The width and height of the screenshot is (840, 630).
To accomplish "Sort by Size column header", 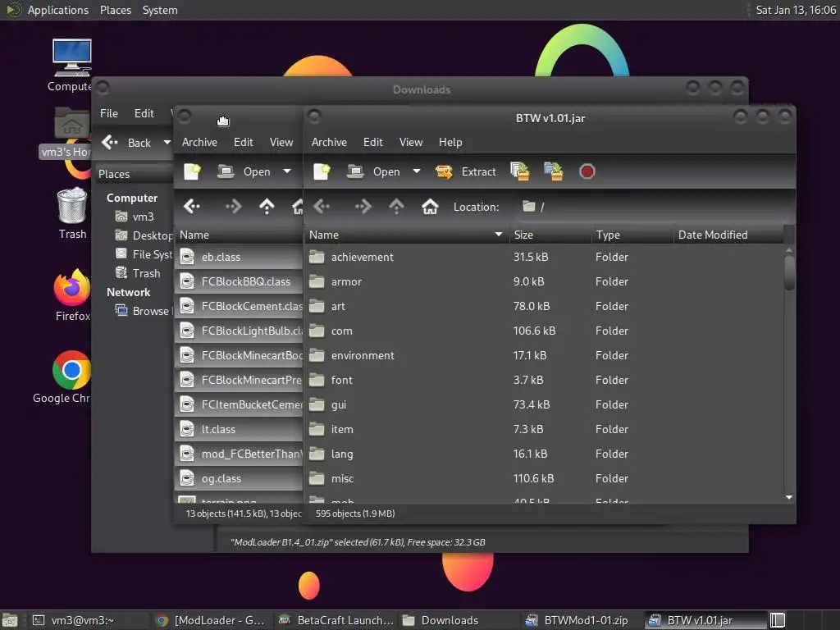I will pyautogui.click(x=550, y=235).
